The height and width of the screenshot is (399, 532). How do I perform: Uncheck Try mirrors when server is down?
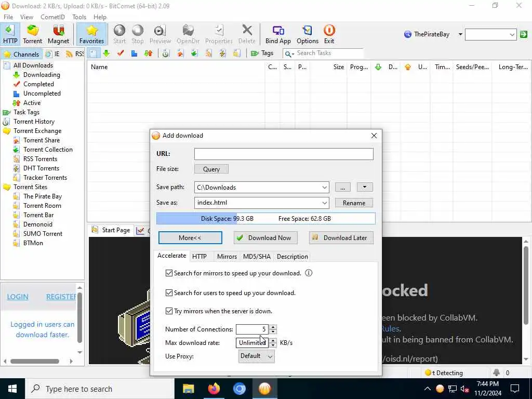169,311
